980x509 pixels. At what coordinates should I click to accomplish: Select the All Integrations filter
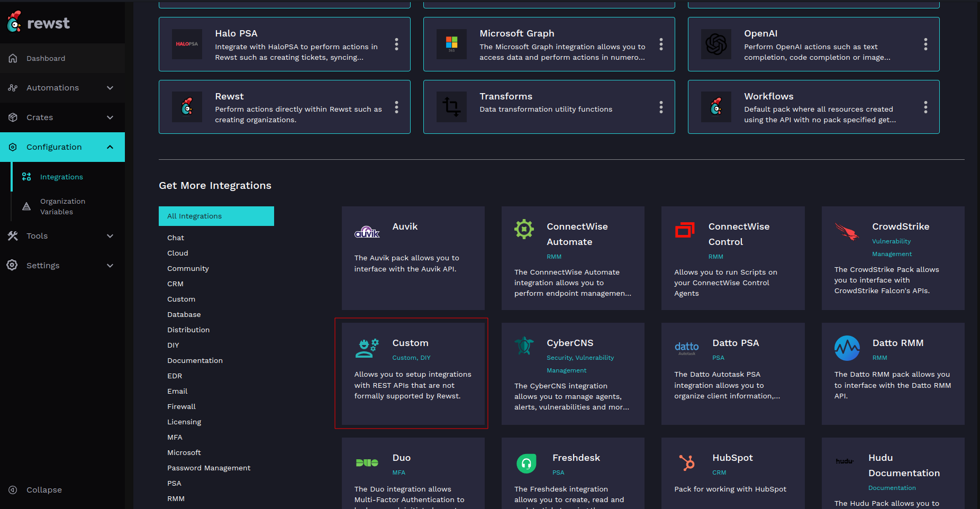pyautogui.click(x=216, y=216)
